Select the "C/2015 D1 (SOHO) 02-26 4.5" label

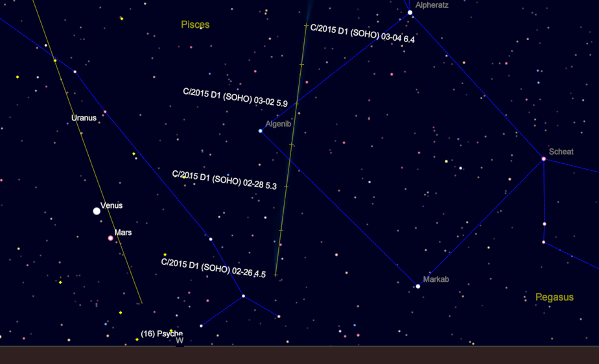point(213,268)
